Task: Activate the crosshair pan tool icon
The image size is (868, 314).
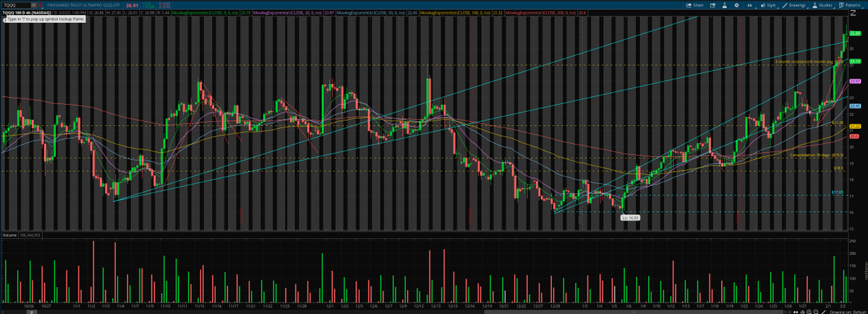Action: pyautogui.click(x=802, y=312)
